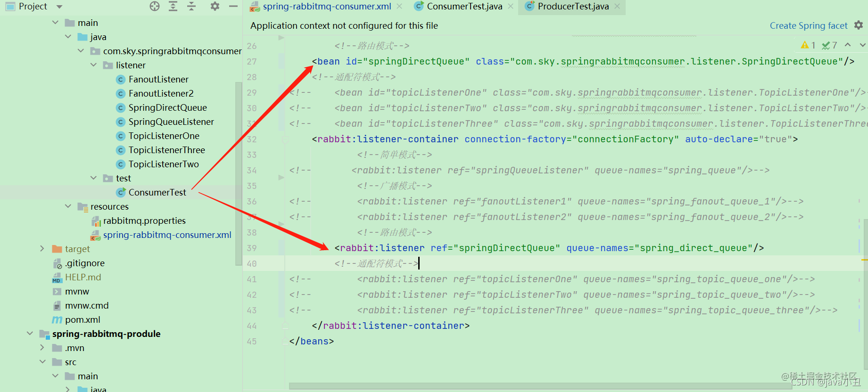Select mvnw.cmd file
The image size is (868, 392).
[87, 305]
